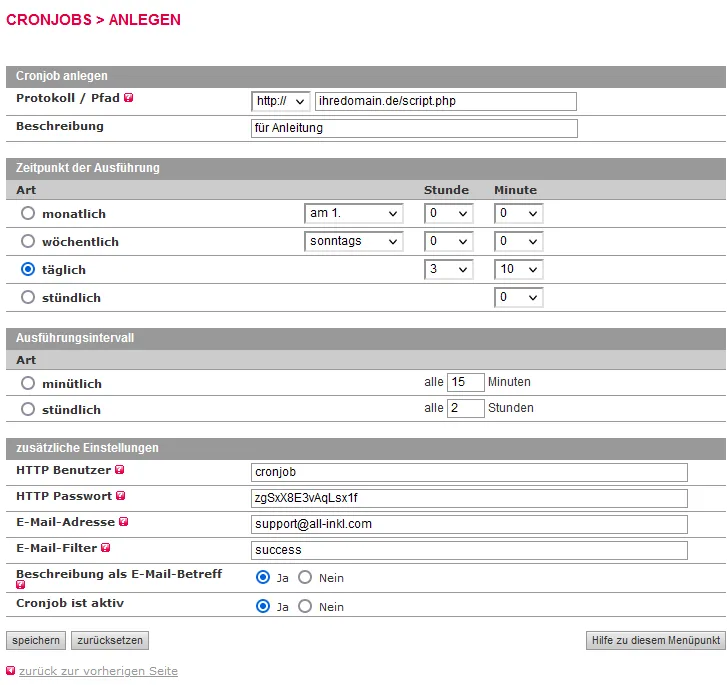Click arrow icon before zurück zur vorherigen Seite
This screenshot has width=727, height=685.
11,671
